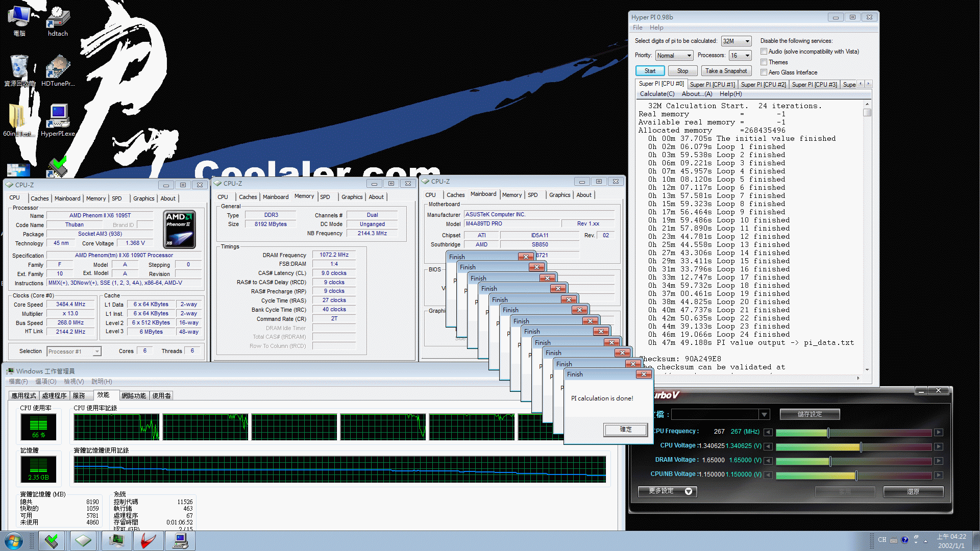Adjust the CPU Voltage slider handle

861,447
